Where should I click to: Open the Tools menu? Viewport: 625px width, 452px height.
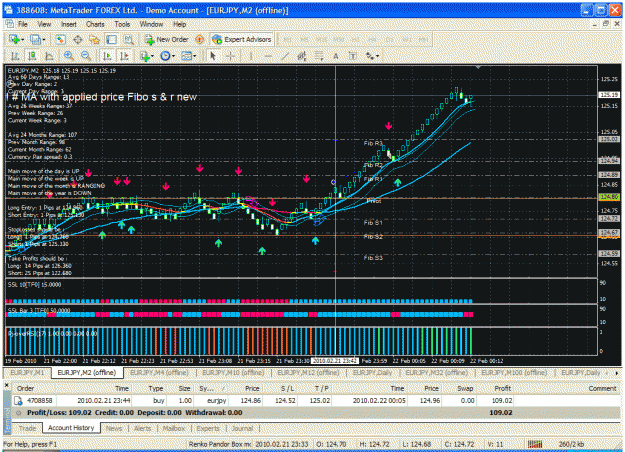pos(122,24)
